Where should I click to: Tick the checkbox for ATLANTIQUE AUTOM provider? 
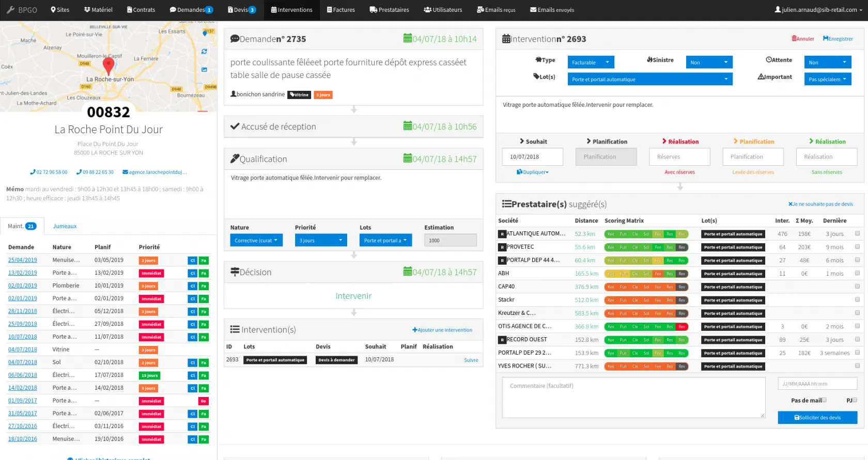(857, 233)
